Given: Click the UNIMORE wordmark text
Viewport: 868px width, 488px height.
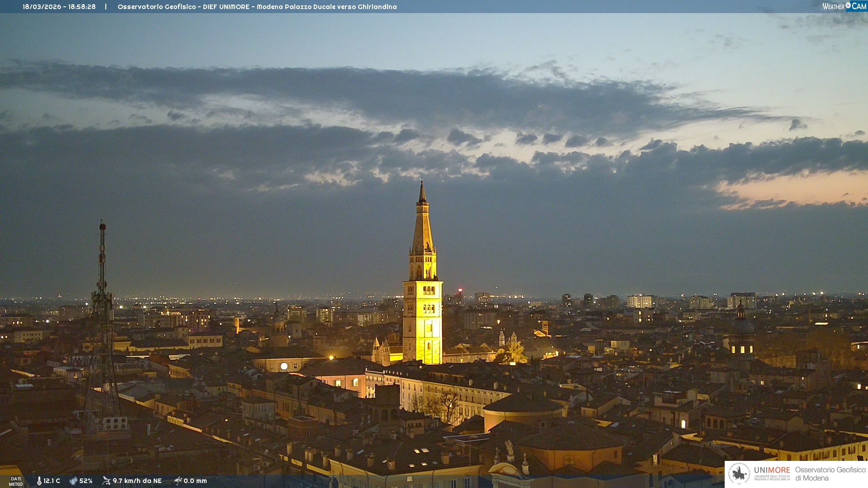Looking at the screenshot, I should point(772,470).
